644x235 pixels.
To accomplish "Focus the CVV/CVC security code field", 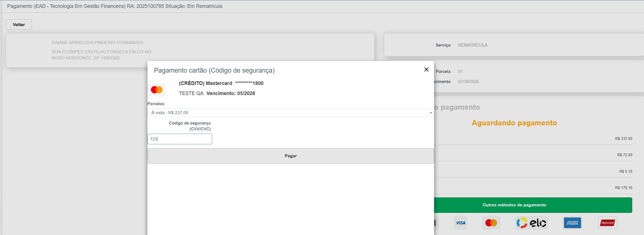I will [180, 139].
